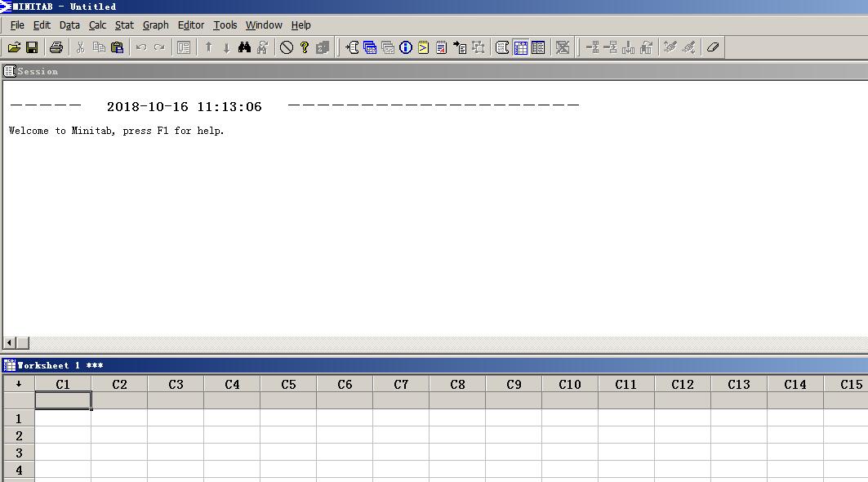The height and width of the screenshot is (482, 868).
Task: Click first brush icon before eraser
Action: tap(670, 47)
